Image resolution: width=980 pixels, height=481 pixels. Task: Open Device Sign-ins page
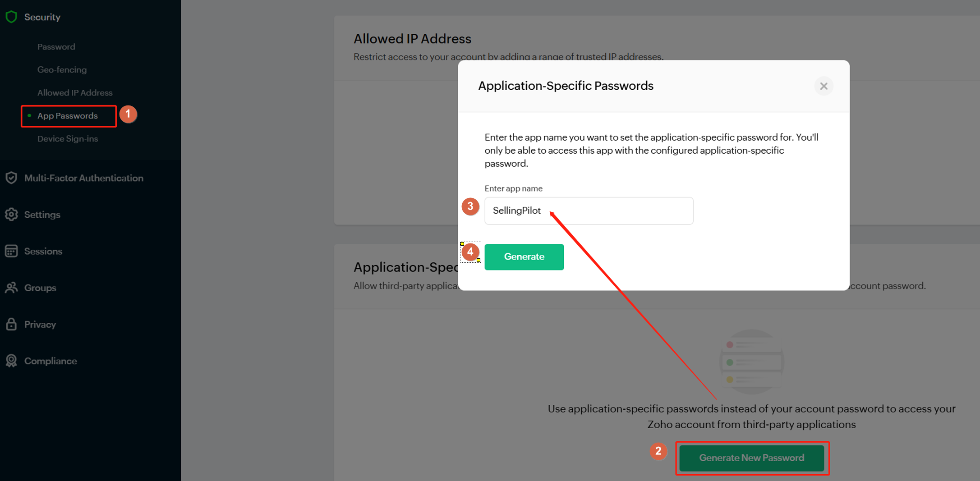point(68,139)
